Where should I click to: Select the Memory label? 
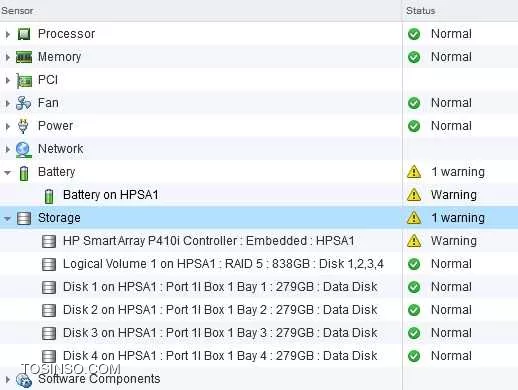tap(59, 57)
